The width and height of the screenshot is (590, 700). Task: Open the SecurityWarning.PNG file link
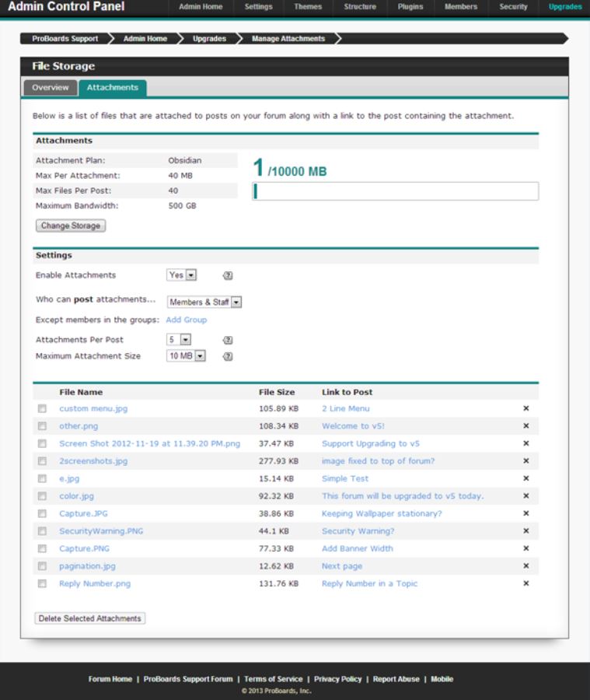[x=101, y=530]
